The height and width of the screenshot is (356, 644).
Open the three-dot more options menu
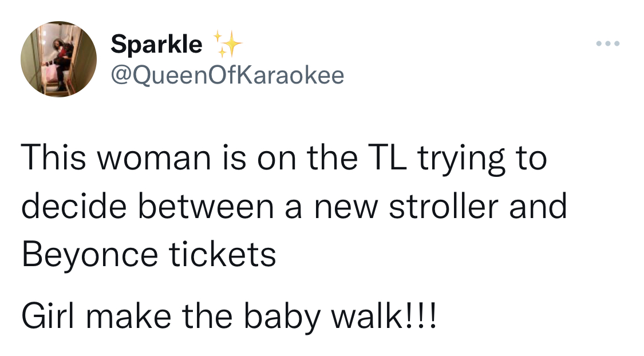(608, 43)
